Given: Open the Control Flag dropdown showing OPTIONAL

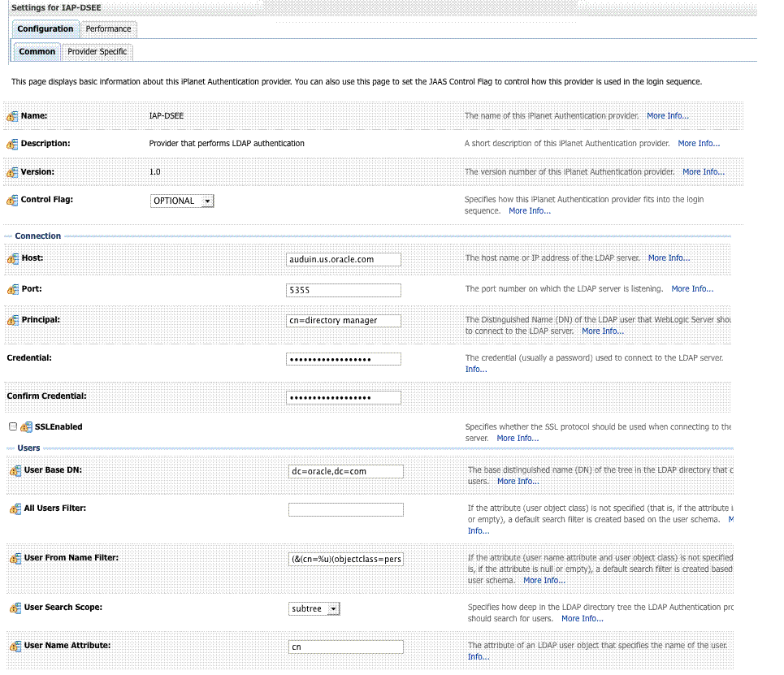Looking at the screenshot, I should (204, 201).
